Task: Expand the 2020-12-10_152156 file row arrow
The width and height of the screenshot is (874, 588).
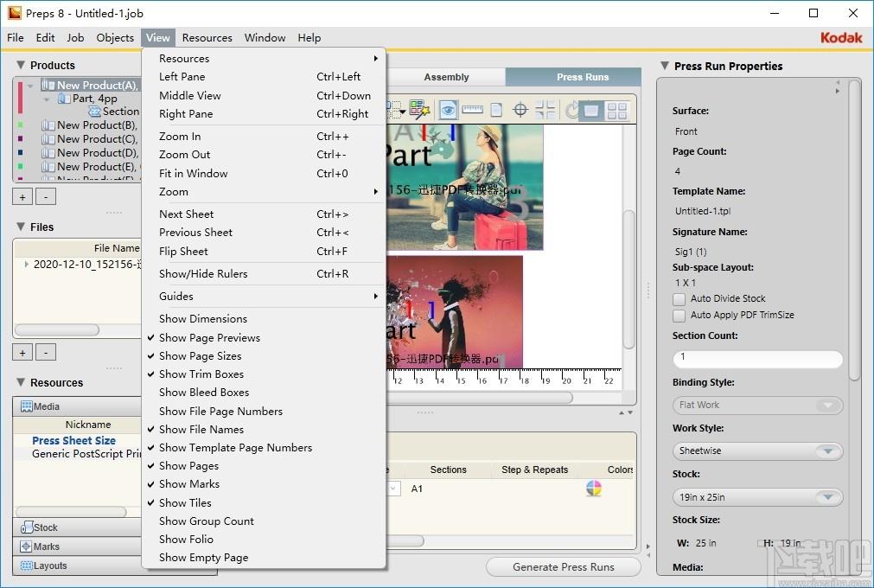Action: pos(26,265)
